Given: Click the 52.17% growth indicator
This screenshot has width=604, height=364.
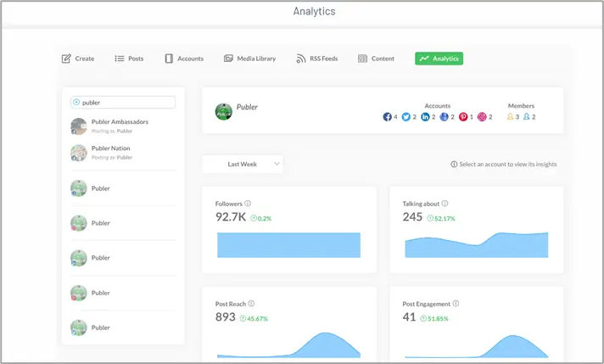Looking at the screenshot, I should click(x=441, y=218).
